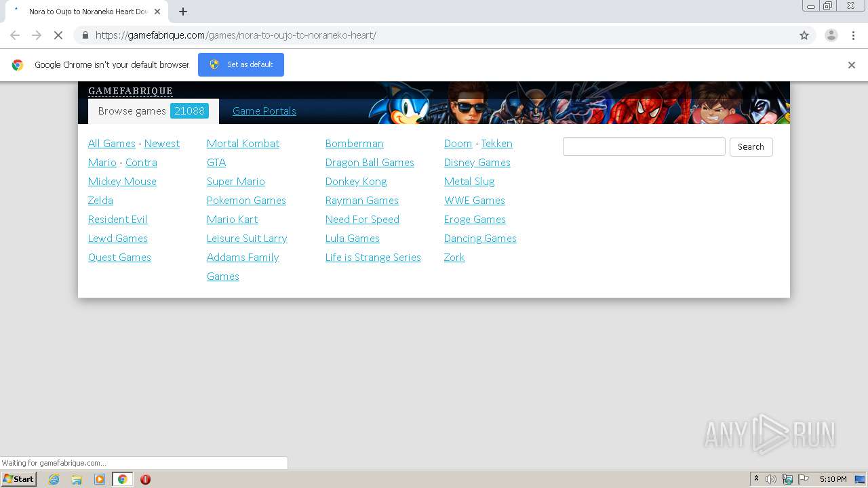Image resolution: width=868 pixels, height=488 pixels.
Task: Bookmark this page with the star icon
Action: (804, 35)
